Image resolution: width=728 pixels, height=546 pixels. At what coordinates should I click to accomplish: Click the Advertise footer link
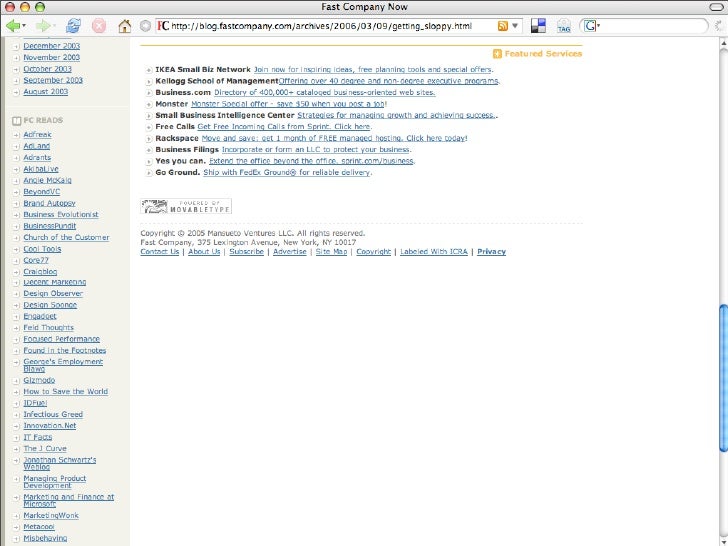[x=290, y=252]
